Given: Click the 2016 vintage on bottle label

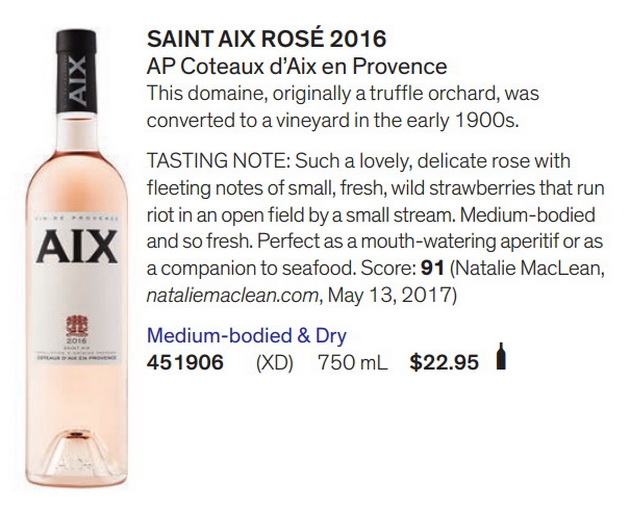Looking at the screenshot, I should pyautogui.click(x=77, y=341).
